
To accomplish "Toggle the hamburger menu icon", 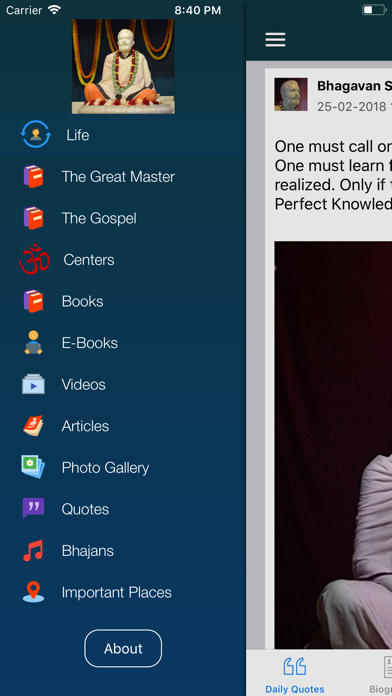I will coord(275,40).
